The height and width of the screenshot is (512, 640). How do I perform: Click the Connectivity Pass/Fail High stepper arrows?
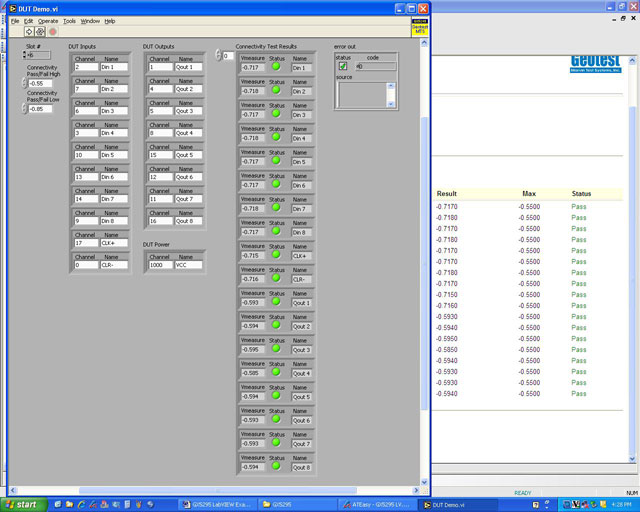coord(24,83)
